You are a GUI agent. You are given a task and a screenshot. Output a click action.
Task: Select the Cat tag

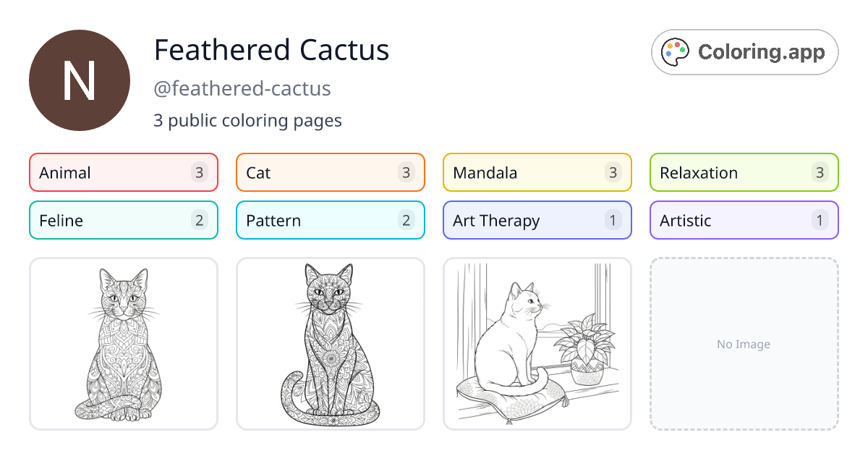(x=331, y=172)
